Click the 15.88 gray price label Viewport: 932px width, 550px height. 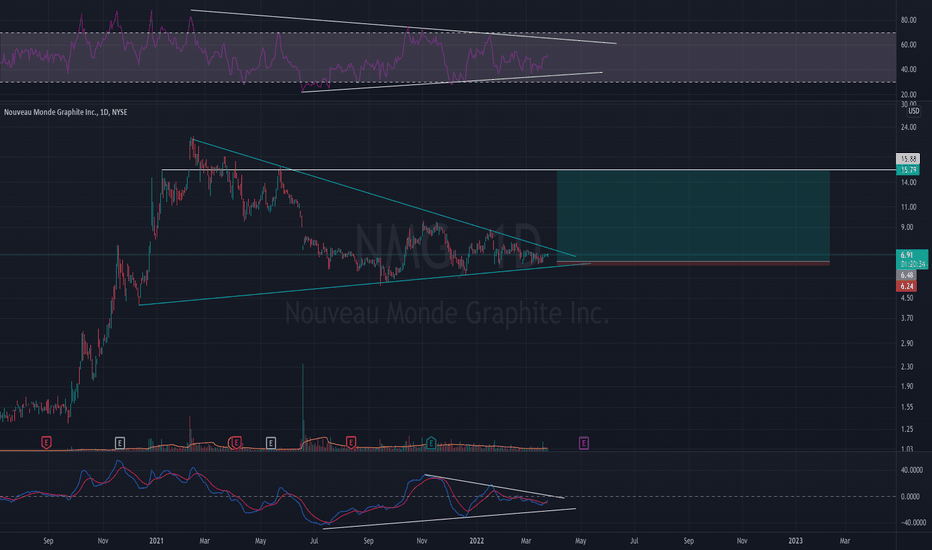(908, 159)
